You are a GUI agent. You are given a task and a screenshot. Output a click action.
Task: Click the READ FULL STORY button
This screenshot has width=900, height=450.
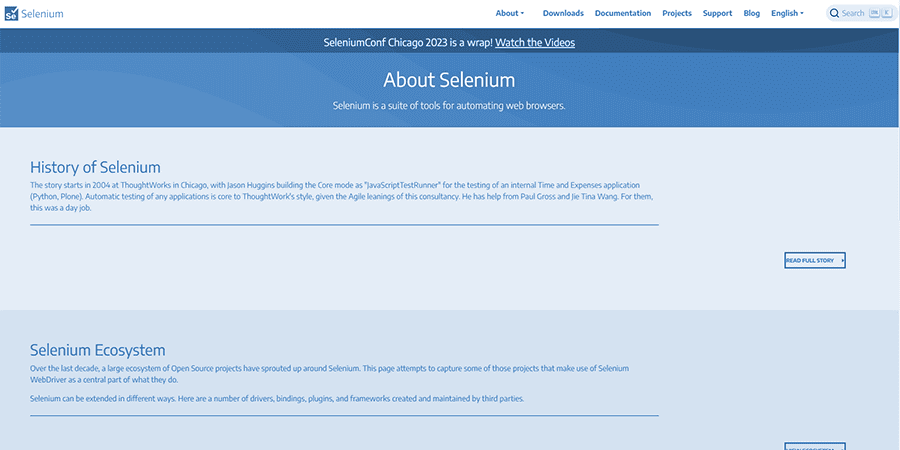(815, 261)
